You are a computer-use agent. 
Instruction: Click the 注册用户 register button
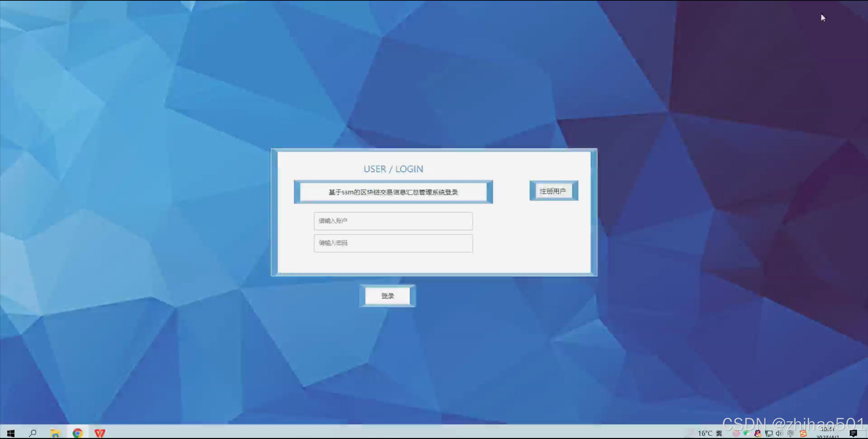(x=553, y=191)
